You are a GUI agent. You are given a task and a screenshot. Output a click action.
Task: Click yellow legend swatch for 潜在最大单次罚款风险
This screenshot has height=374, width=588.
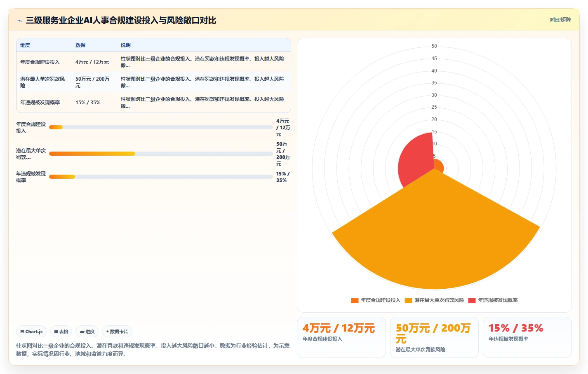408,300
